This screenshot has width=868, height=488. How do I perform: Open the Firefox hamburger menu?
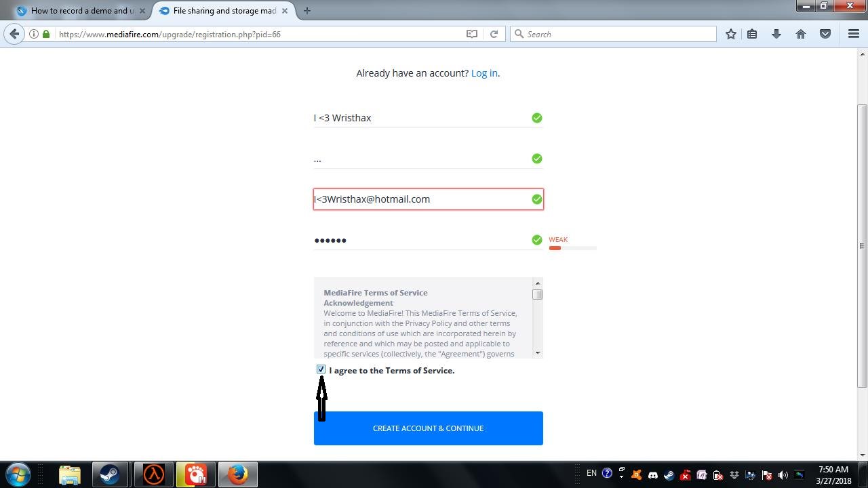(x=854, y=34)
